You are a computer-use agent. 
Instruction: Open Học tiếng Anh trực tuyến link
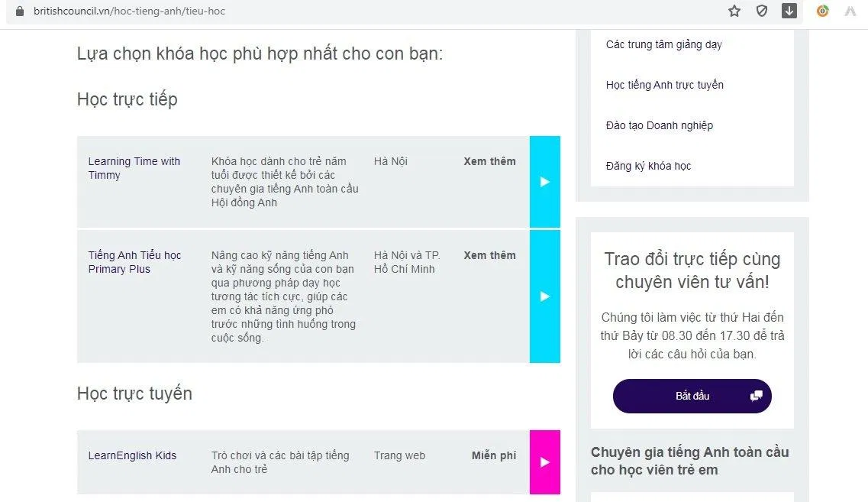pyautogui.click(x=664, y=85)
